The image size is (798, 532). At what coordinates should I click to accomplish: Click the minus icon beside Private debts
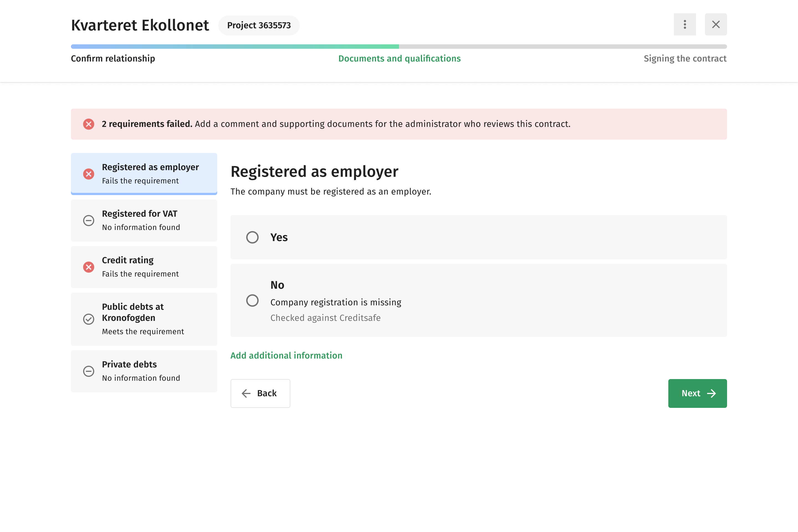tap(89, 371)
